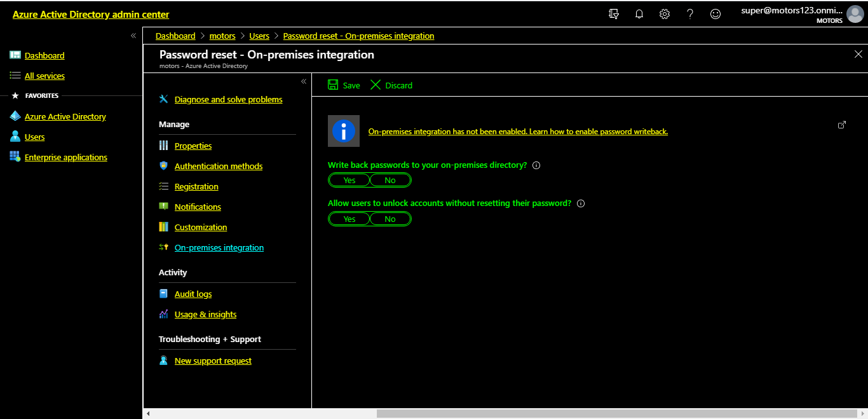Viewport: 868px width, 419px height.
Task: Open Enterprise applications
Action: point(66,157)
